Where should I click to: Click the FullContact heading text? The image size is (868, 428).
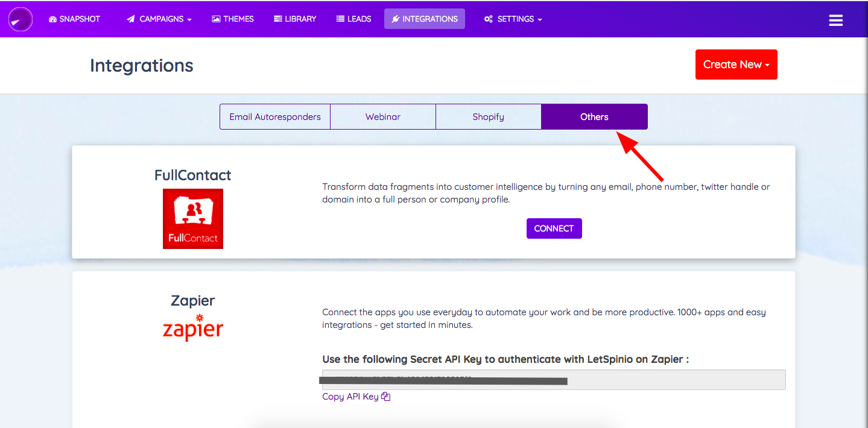point(193,175)
